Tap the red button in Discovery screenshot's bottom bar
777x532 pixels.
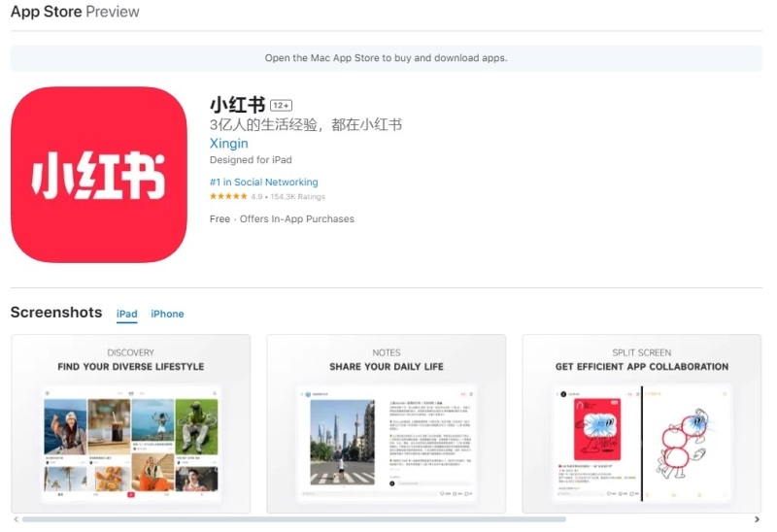(131, 494)
